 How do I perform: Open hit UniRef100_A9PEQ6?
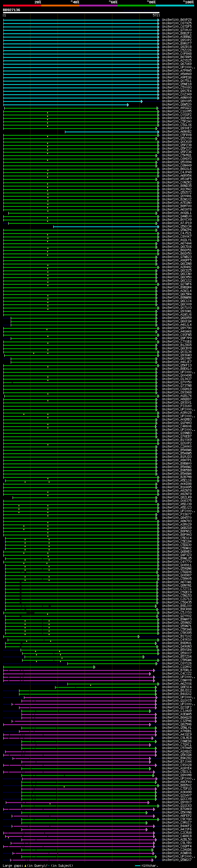177,78
